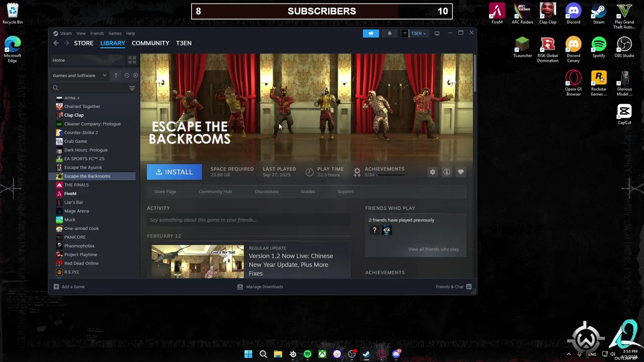This screenshot has width=644, height=362.
Task: Open File Explorer from the taskbar
Action: (x=278, y=354)
